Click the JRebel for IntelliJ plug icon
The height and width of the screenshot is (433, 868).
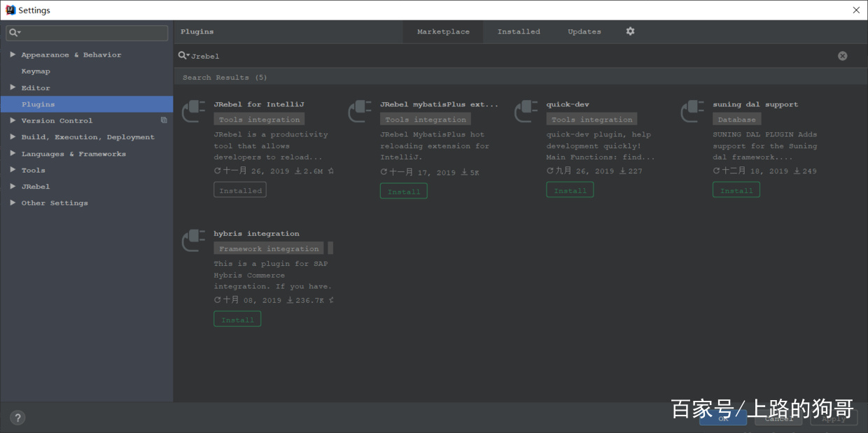pyautogui.click(x=194, y=111)
